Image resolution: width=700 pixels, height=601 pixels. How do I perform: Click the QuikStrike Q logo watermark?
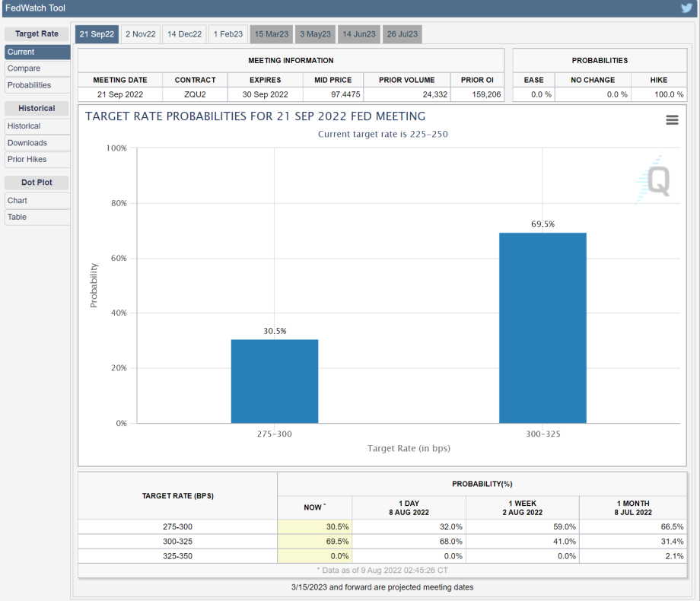tap(654, 180)
